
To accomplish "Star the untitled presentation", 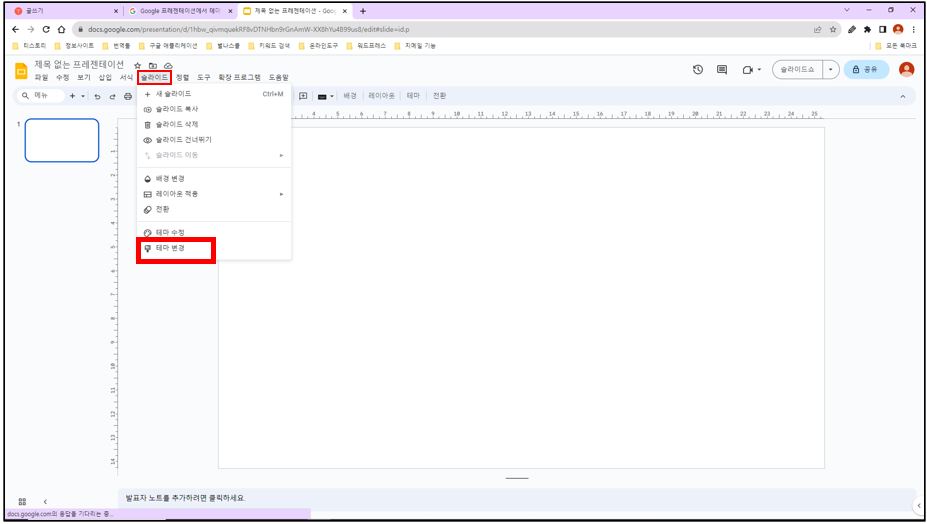I will click(138, 66).
